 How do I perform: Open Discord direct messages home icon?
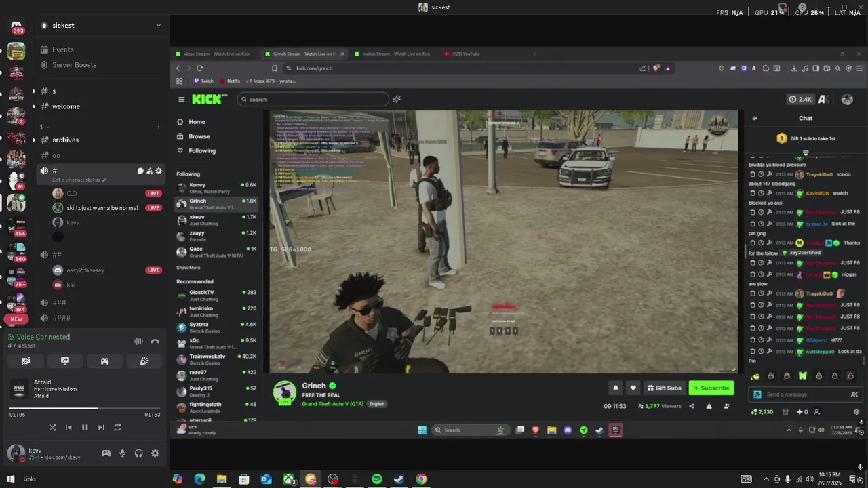pos(16,24)
